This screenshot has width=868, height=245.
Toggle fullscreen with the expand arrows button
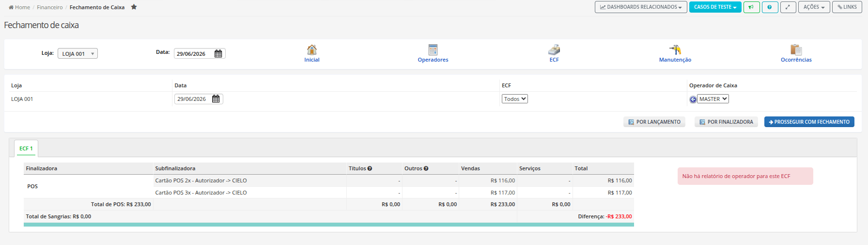788,7
